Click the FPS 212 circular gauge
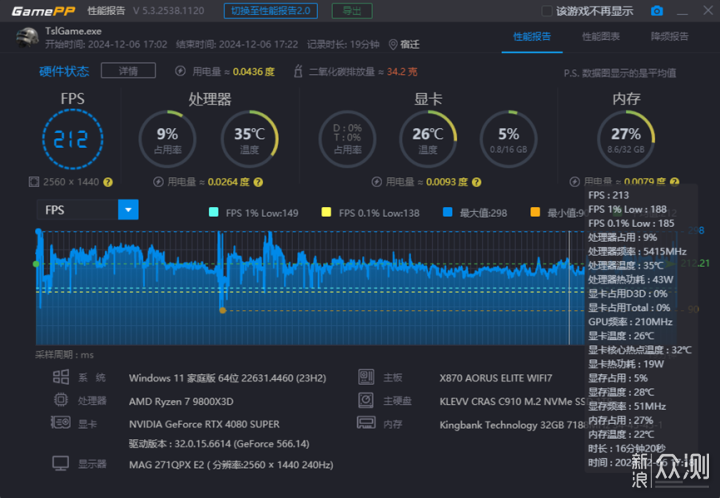The height and width of the screenshot is (498, 720). pyautogui.click(x=73, y=139)
